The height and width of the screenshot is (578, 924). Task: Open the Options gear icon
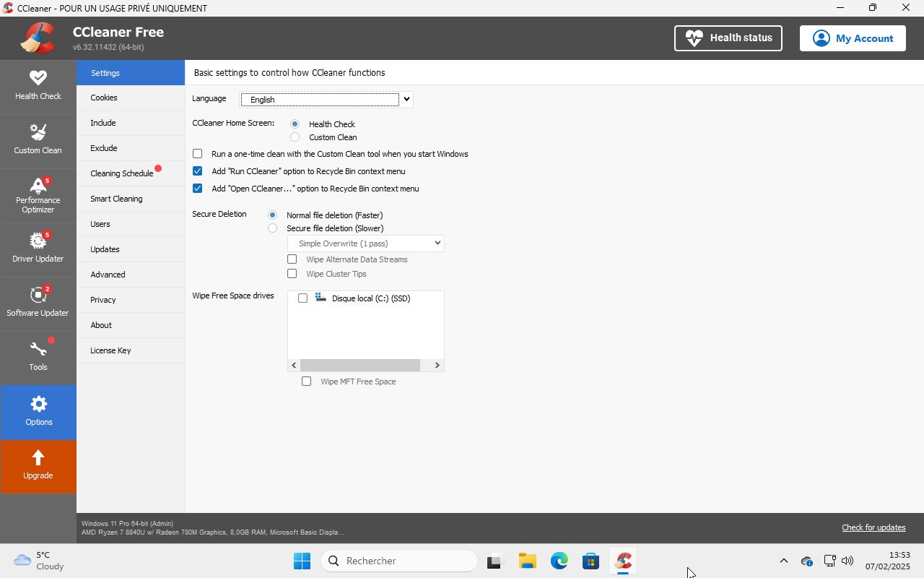point(38,405)
